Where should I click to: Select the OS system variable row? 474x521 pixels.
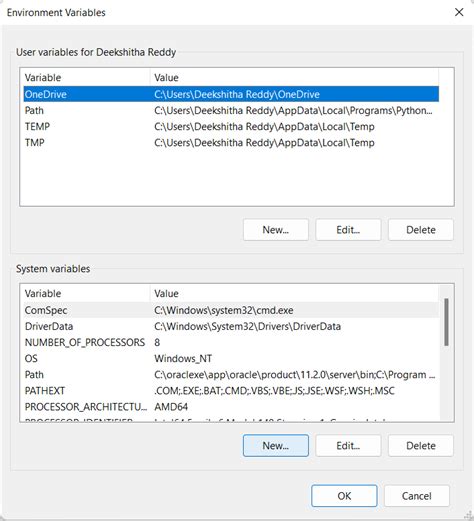231,359
